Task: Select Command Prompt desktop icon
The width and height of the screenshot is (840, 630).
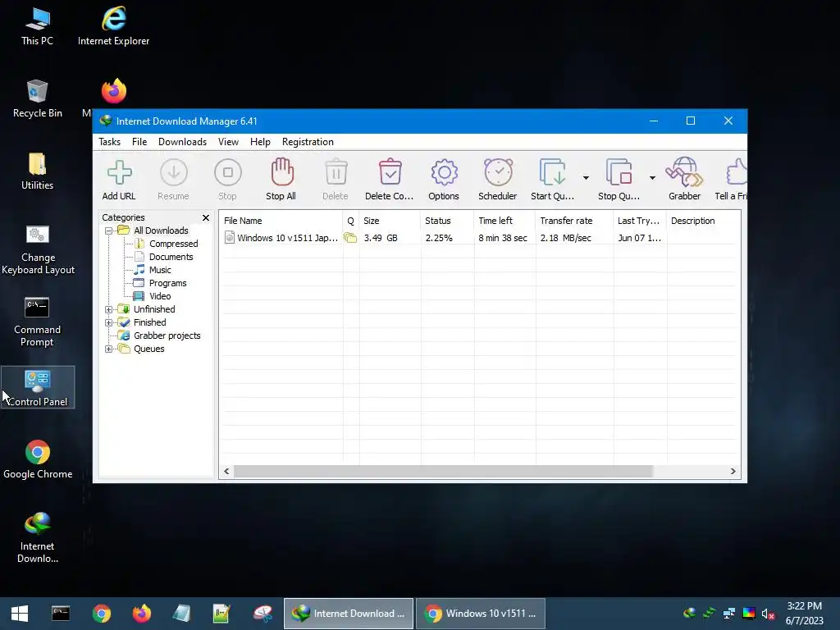Action: [37, 322]
